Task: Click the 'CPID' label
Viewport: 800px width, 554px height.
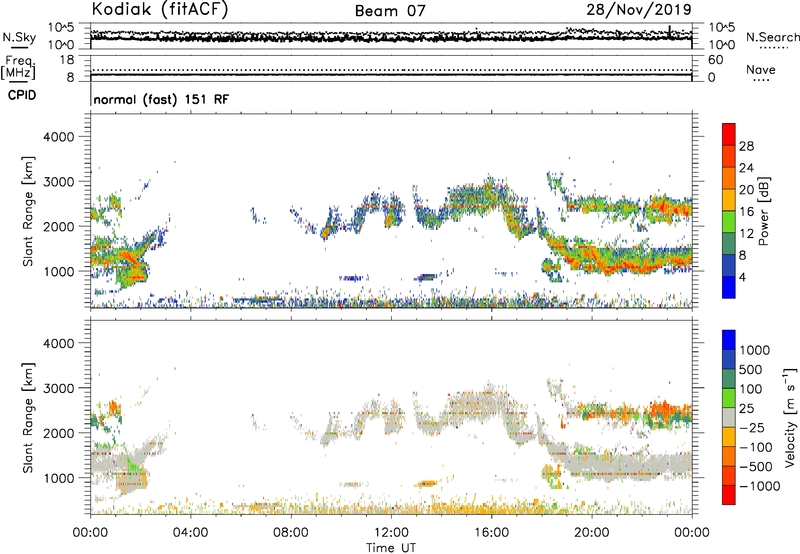Action: [22, 95]
